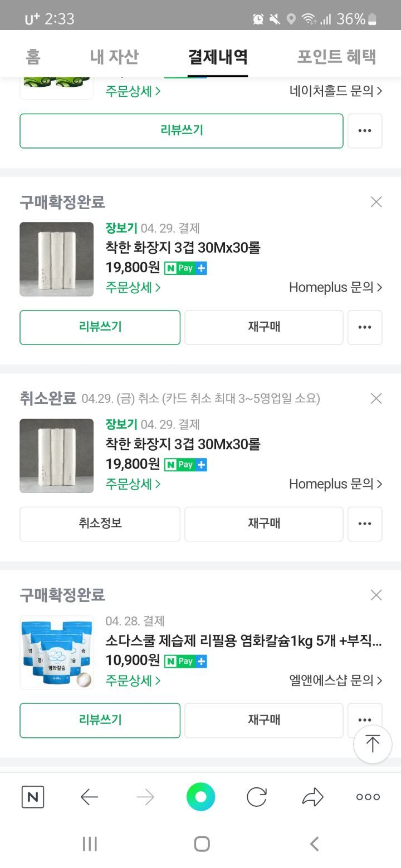Viewport: 401px width, 868px height.
Task: Tap 재구매 for the 소다스쿨 제습제 order
Action: point(264,720)
